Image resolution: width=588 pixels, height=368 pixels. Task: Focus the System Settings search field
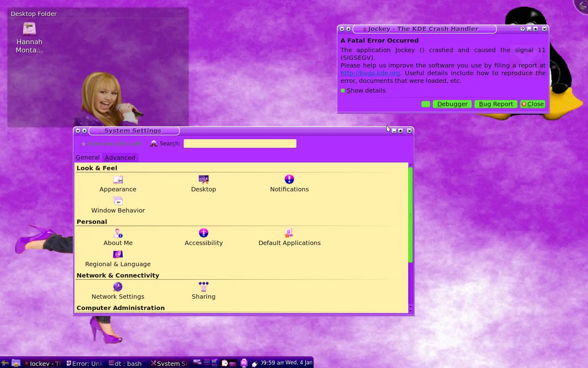click(x=240, y=144)
